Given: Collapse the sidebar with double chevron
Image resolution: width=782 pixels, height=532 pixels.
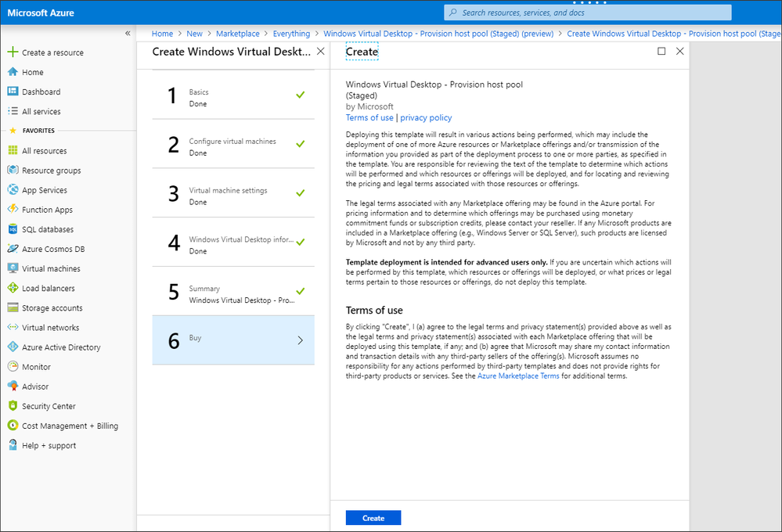Looking at the screenshot, I should point(128,34).
